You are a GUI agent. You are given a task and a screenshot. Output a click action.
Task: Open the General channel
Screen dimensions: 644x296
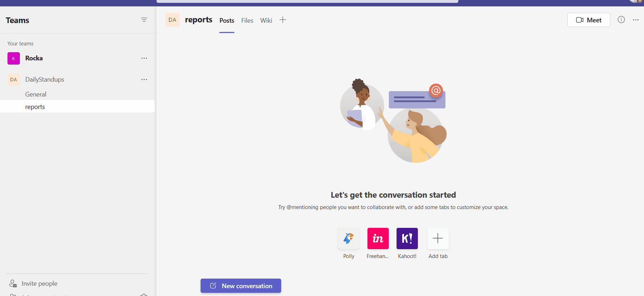pos(36,94)
